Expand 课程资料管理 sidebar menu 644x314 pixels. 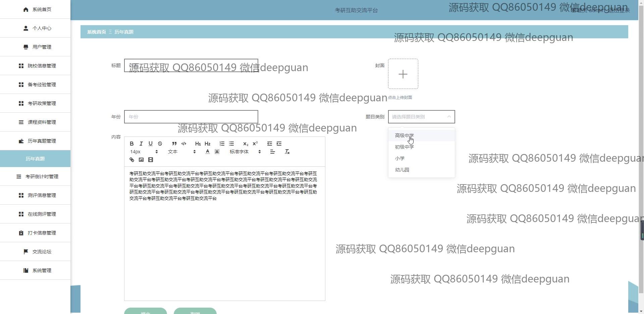coord(35,122)
